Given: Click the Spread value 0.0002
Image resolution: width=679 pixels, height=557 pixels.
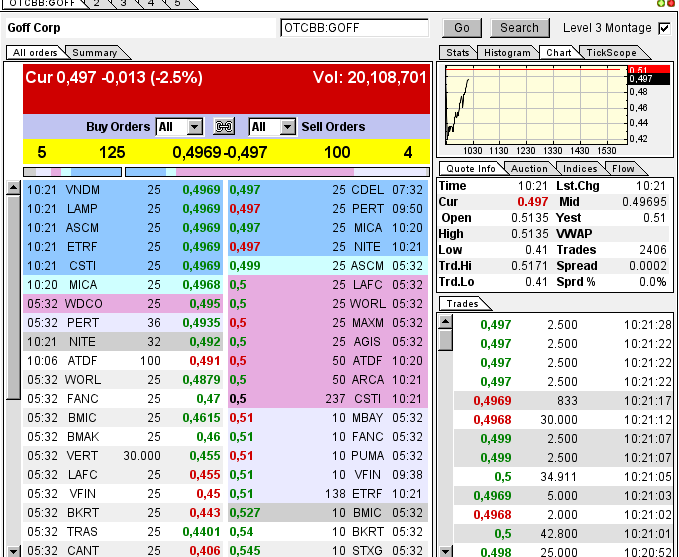Looking at the screenshot, I should coord(647,266).
